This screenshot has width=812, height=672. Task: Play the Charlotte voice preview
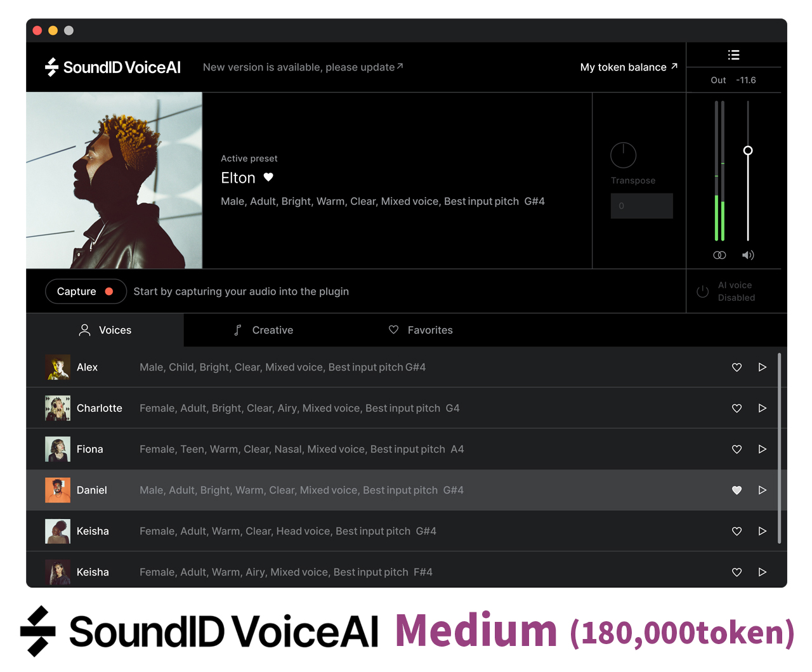(x=762, y=408)
